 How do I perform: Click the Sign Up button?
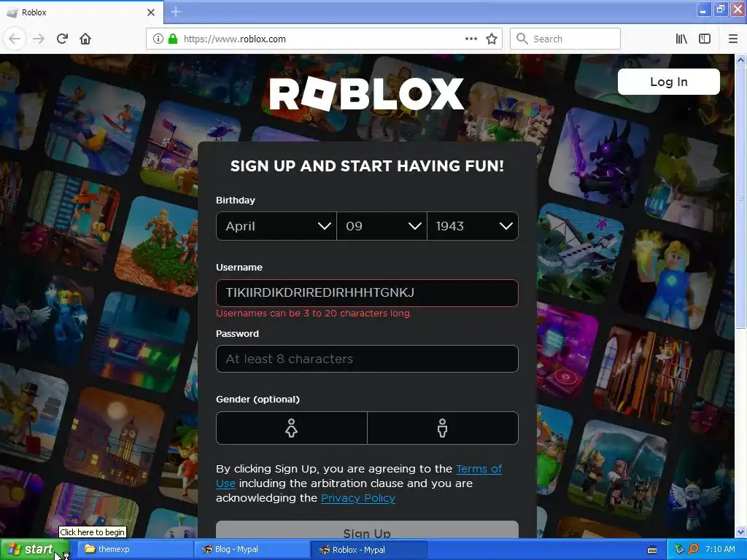pyautogui.click(x=367, y=530)
